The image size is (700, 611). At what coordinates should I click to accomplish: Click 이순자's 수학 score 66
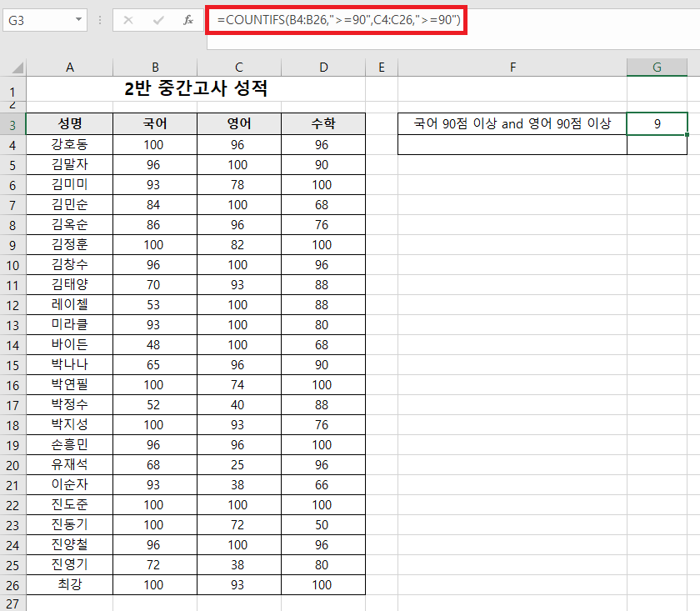click(x=323, y=484)
